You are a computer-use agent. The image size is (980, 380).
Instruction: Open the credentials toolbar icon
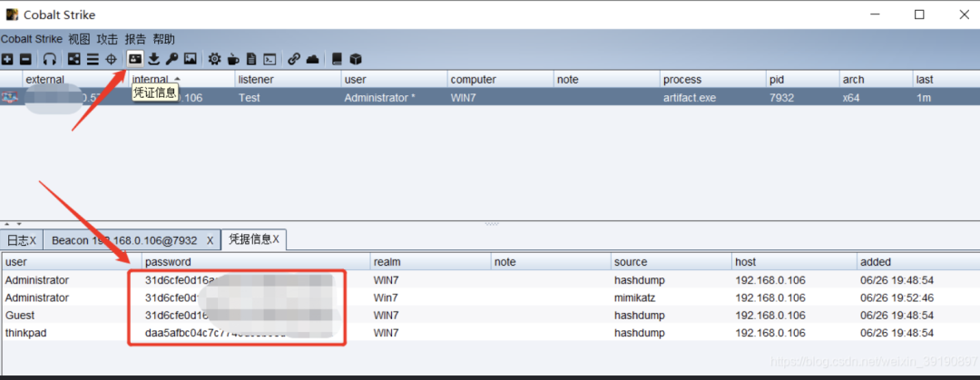point(135,59)
